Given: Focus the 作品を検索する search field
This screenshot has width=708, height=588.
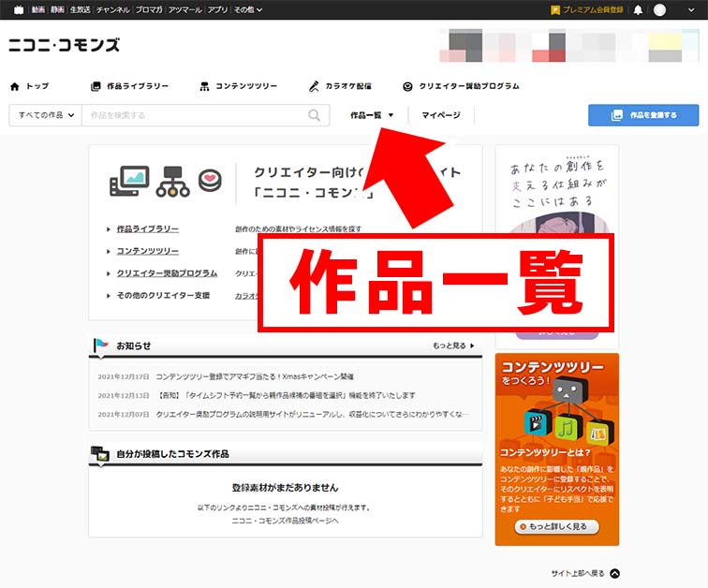Looking at the screenshot, I should point(194,115).
